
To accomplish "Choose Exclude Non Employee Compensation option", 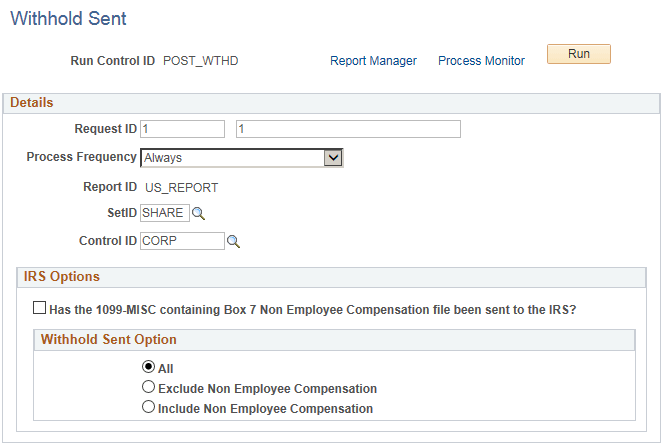I will (x=149, y=388).
